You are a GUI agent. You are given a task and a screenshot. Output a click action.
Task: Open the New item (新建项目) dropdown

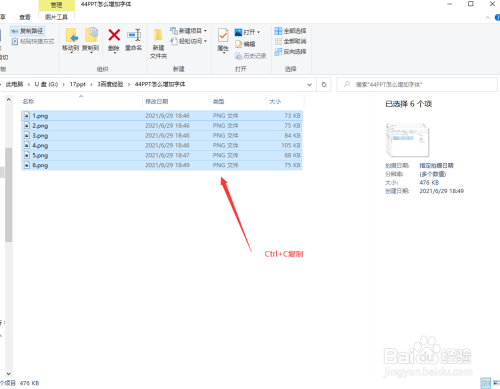[188, 31]
